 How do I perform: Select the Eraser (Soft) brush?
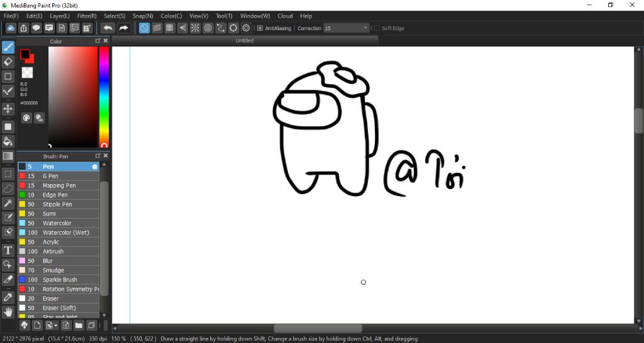58,308
